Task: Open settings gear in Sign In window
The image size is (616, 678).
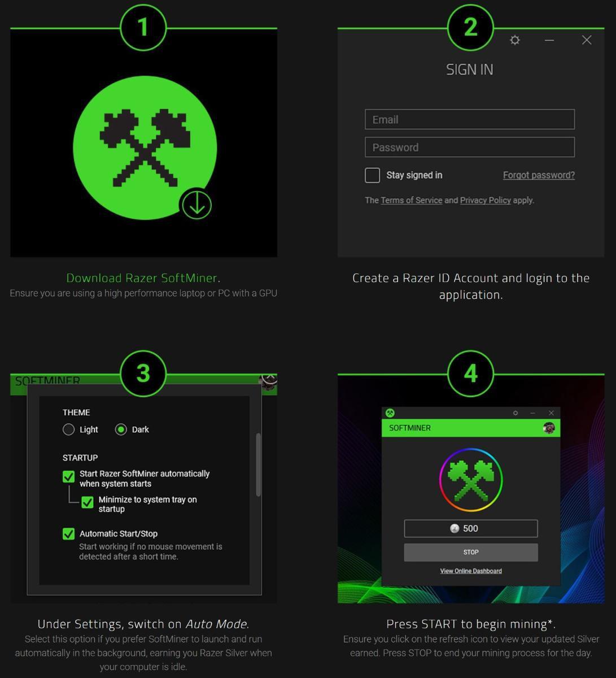Action: [514, 40]
